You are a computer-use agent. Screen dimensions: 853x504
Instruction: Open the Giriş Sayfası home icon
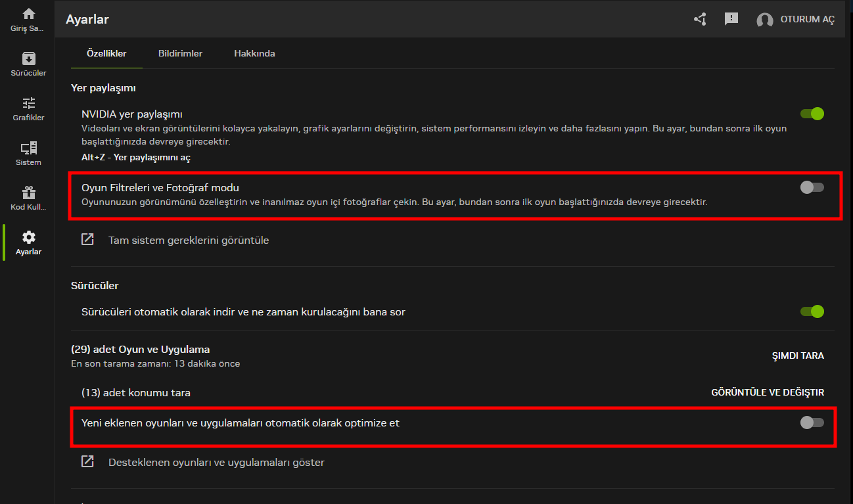(x=28, y=14)
